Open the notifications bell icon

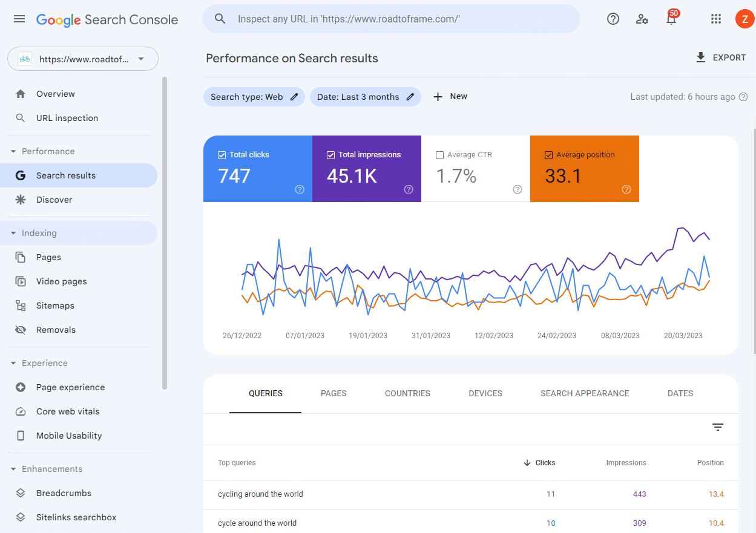pos(671,19)
